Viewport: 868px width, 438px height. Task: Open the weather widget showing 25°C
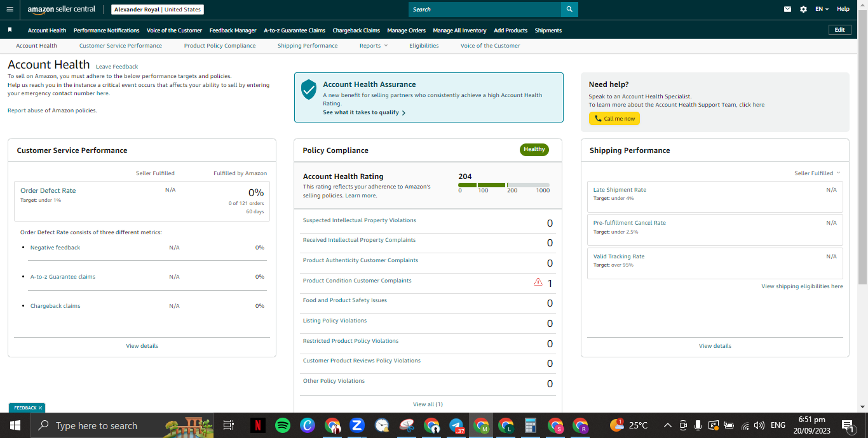pos(629,425)
